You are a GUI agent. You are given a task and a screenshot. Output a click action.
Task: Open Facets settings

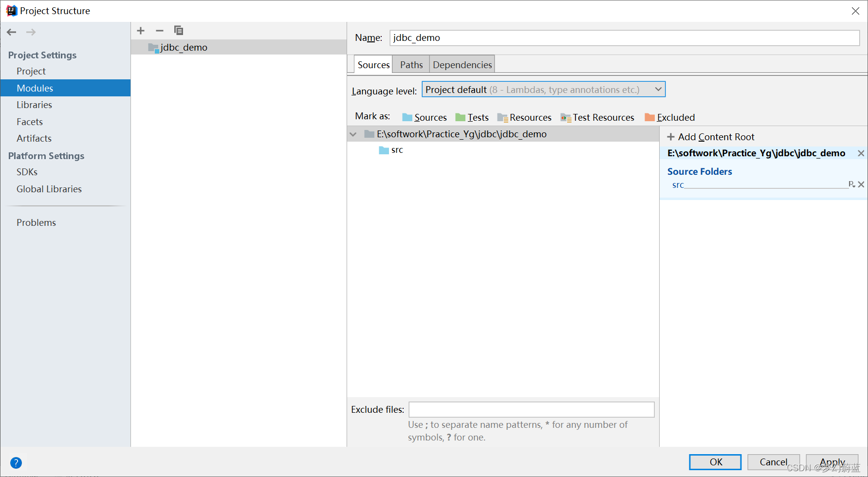[x=30, y=122]
